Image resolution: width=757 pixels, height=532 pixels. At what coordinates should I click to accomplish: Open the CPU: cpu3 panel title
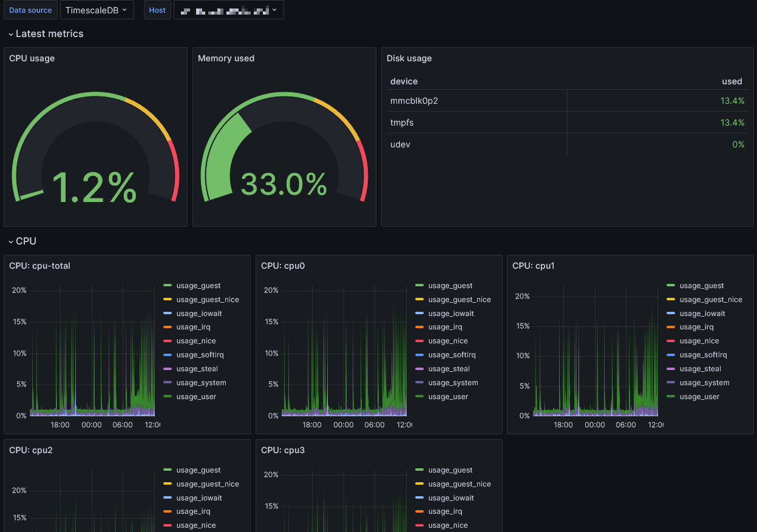coord(283,450)
